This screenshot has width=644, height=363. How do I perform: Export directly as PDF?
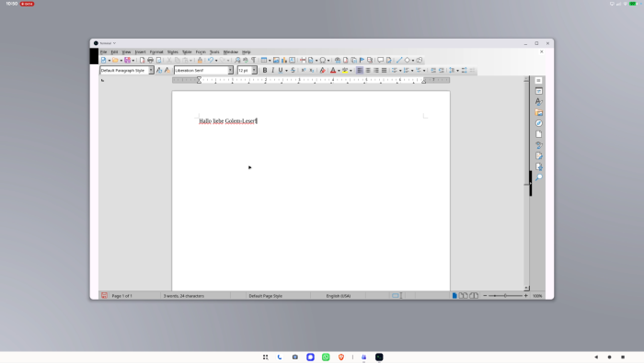142,61
